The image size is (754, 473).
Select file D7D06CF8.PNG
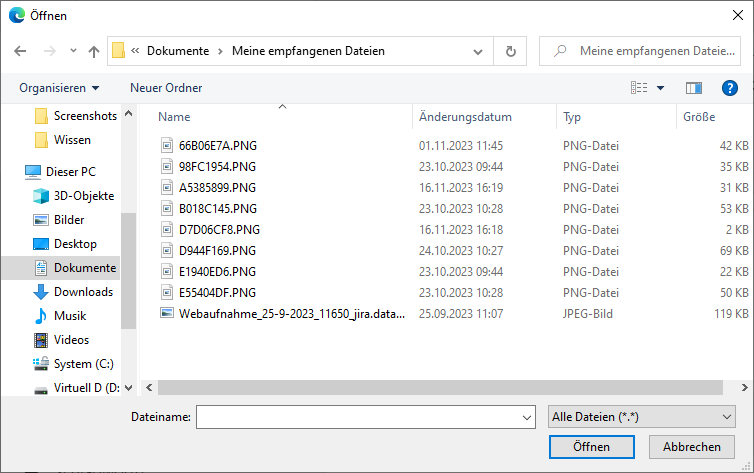pos(219,230)
